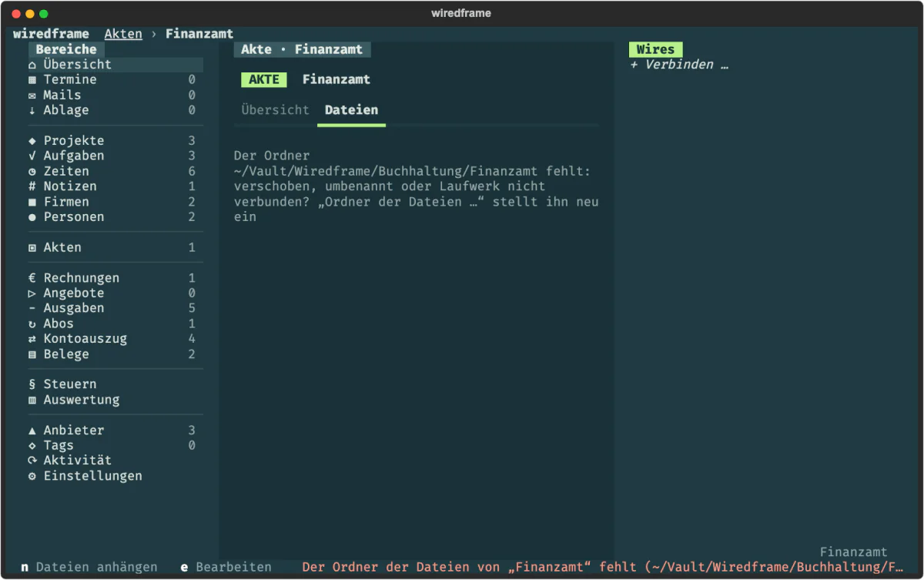Click the 'Der Ordner' missing folder notice
Screen dimensions: 924x580
416,186
